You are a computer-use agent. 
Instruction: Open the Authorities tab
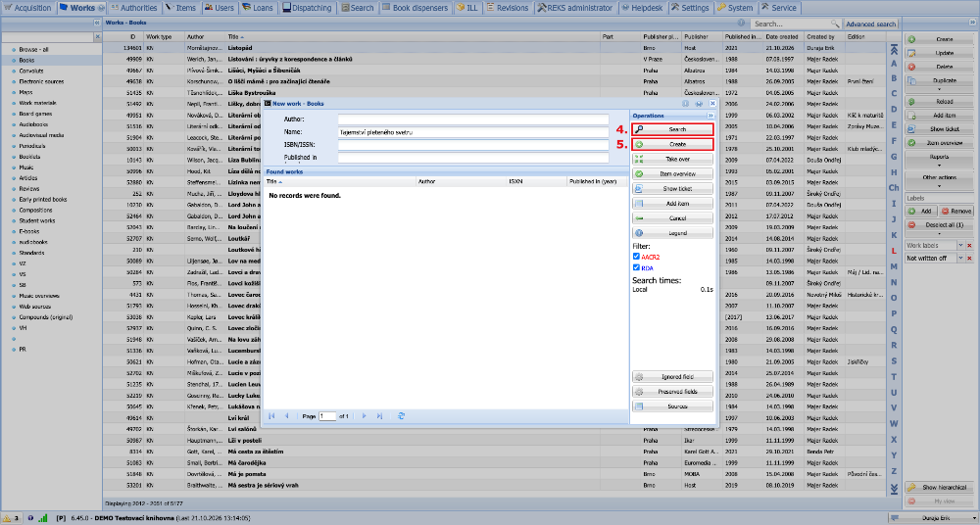click(x=133, y=8)
